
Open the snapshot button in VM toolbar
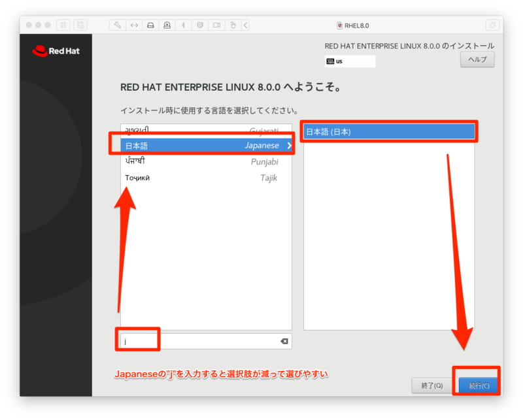tap(80, 25)
